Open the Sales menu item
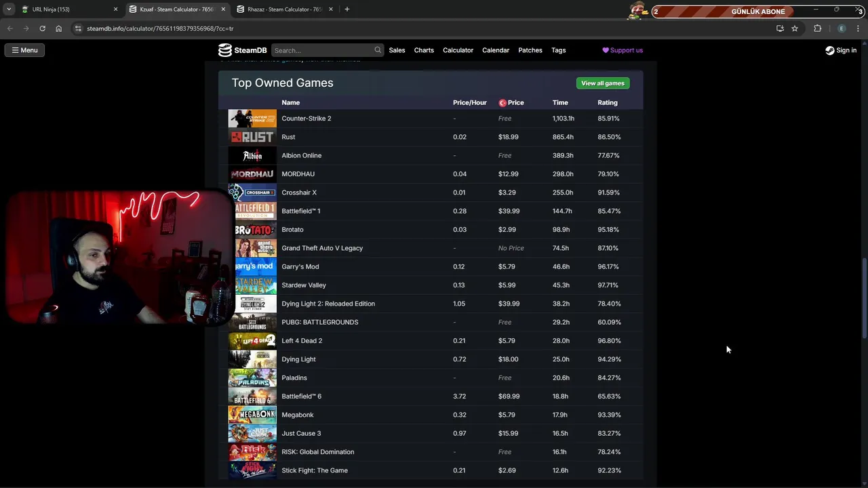This screenshot has width=868, height=488. [397, 50]
